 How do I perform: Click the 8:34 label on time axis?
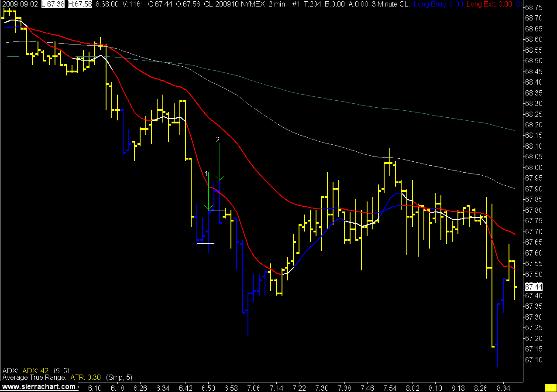504,388
